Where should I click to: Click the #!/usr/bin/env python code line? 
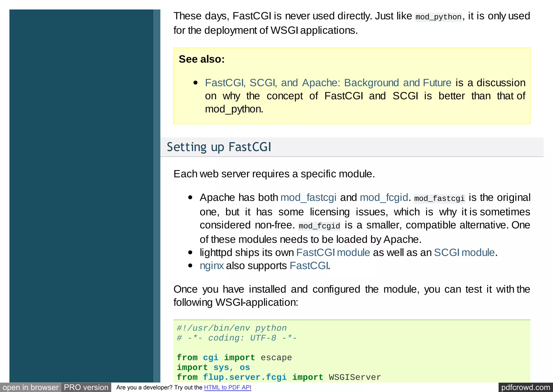pos(232,328)
